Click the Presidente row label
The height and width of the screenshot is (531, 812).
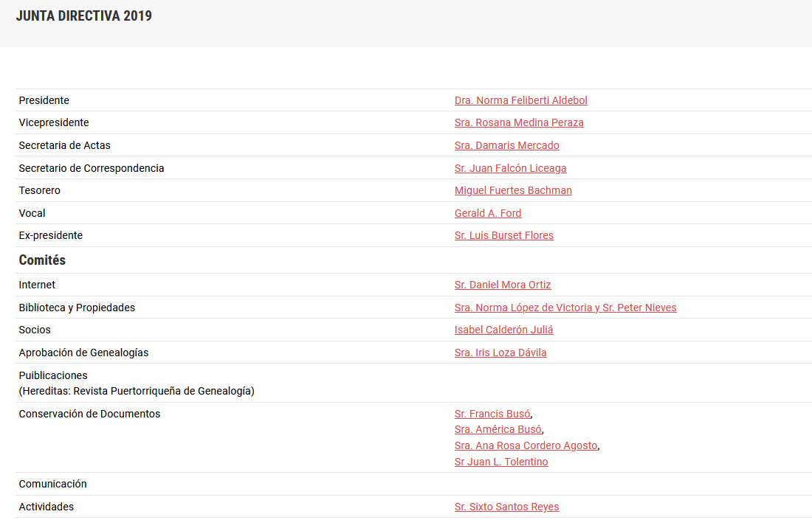pyautogui.click(x=44, y=100)
